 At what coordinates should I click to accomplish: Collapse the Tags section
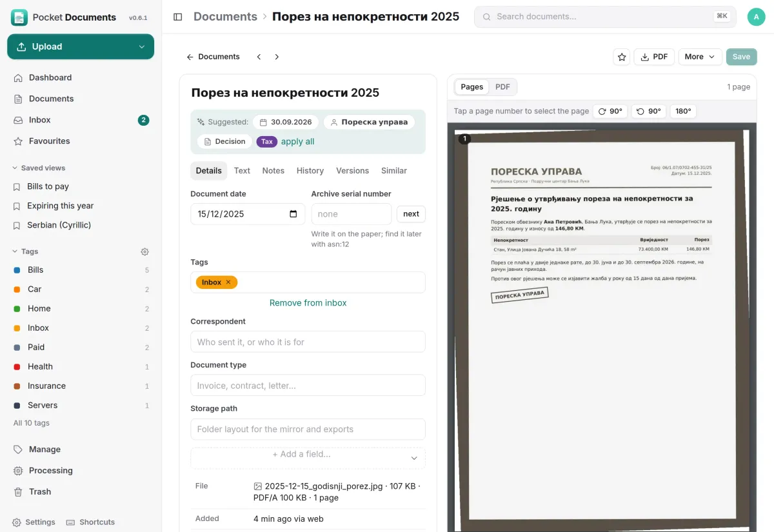click(x=26, y=251)
